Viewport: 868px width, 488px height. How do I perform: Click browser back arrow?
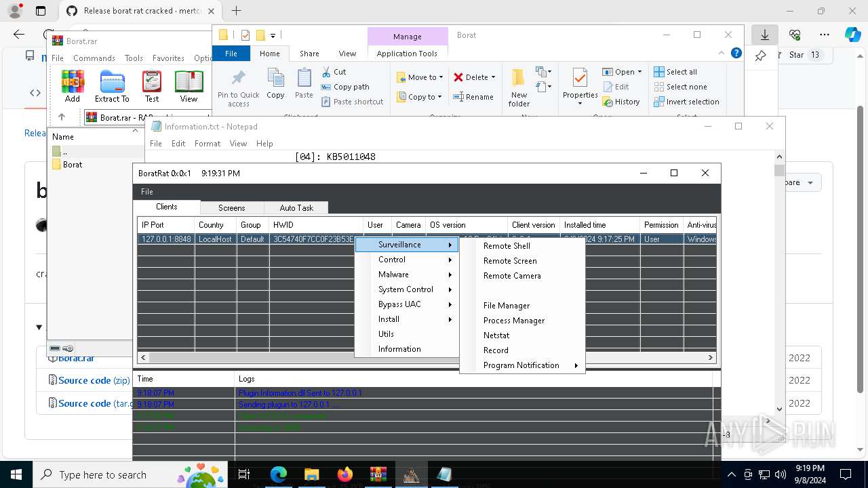point(19,35)
